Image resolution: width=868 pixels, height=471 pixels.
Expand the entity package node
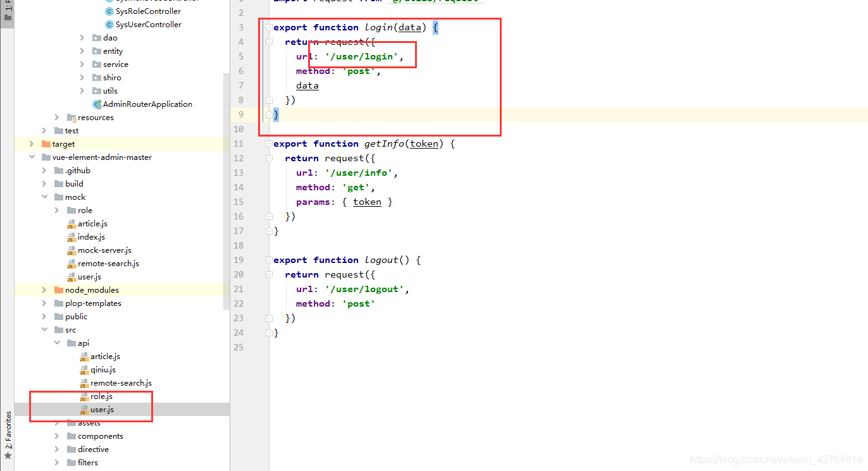point(82,51)
